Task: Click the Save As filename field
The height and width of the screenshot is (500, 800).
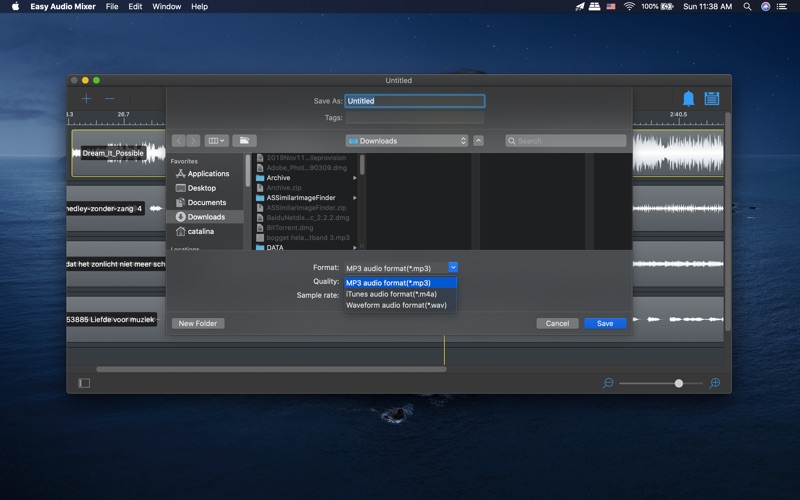Action: coord(414,101)
